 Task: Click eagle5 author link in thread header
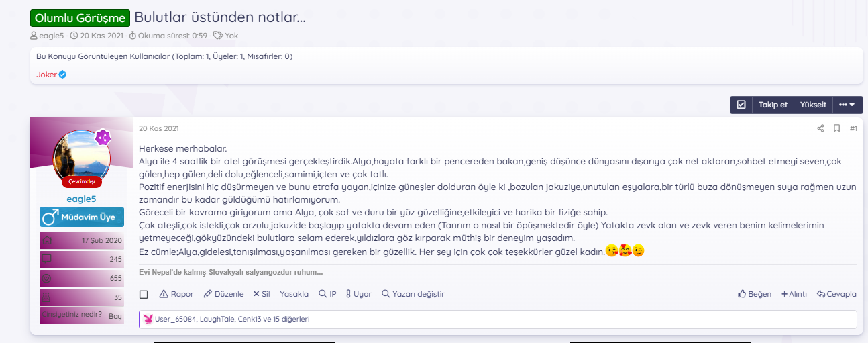[x=53, y=36]
